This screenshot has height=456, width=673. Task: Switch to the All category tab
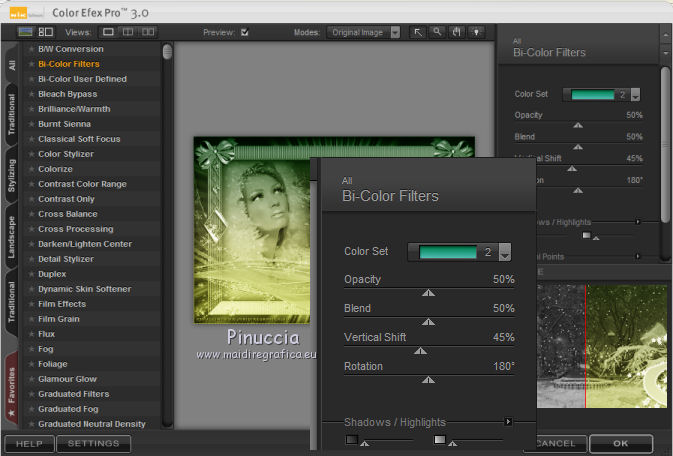pos(12,65)
